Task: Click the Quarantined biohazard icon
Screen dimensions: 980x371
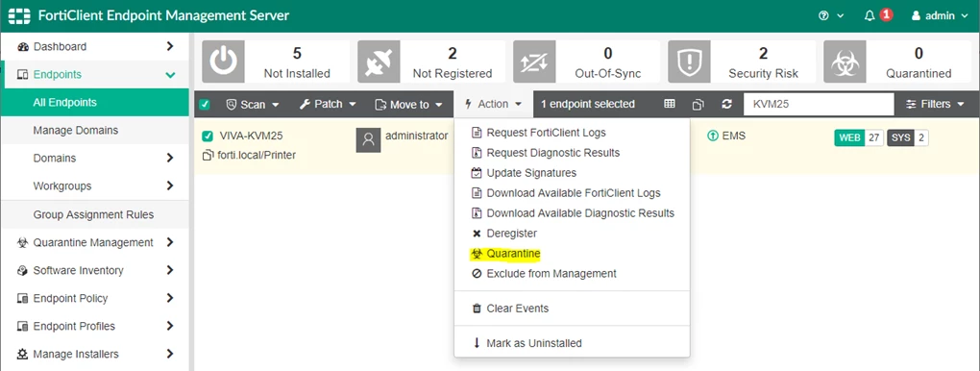Action: 845,62
